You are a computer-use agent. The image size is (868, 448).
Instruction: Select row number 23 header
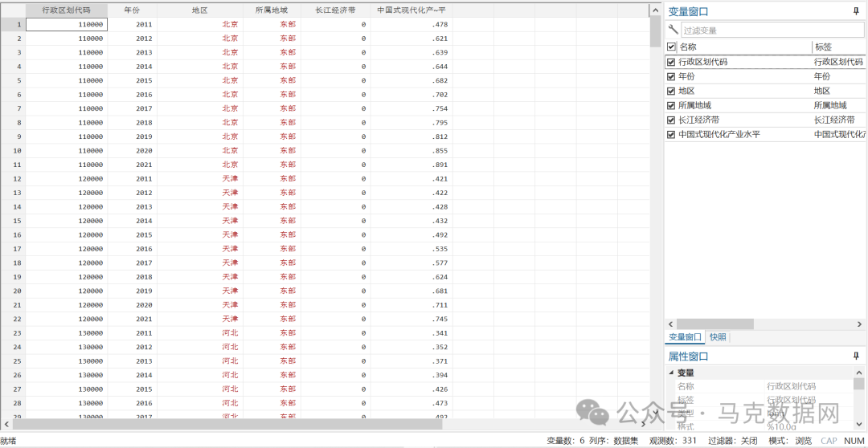(x=13, y=333)
